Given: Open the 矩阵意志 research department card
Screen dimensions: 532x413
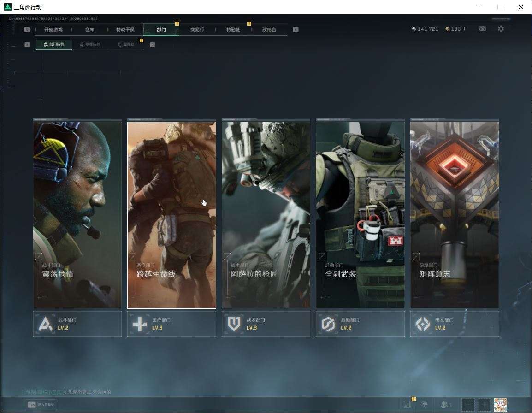Looking at the screenshot, I should pyautogui.click(x=455, y=214).
